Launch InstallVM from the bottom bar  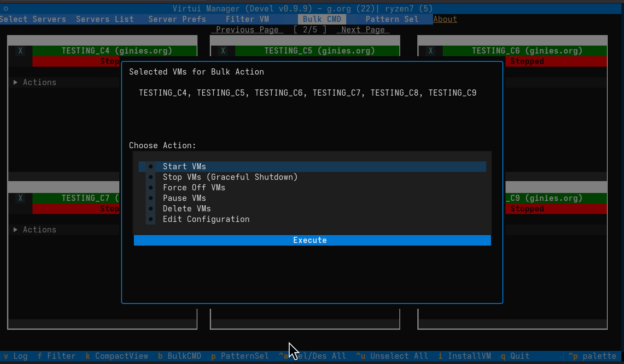point(465,356)
